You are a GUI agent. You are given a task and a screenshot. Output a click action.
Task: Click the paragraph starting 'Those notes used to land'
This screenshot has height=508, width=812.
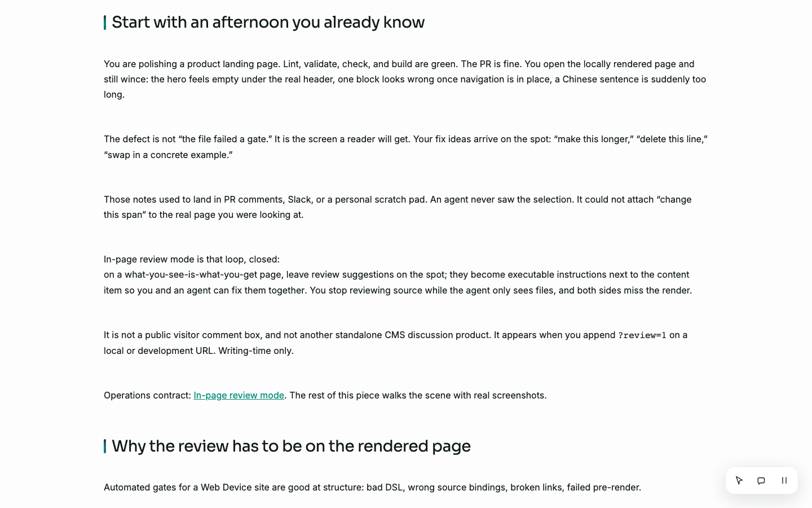(x=398, y=207)
